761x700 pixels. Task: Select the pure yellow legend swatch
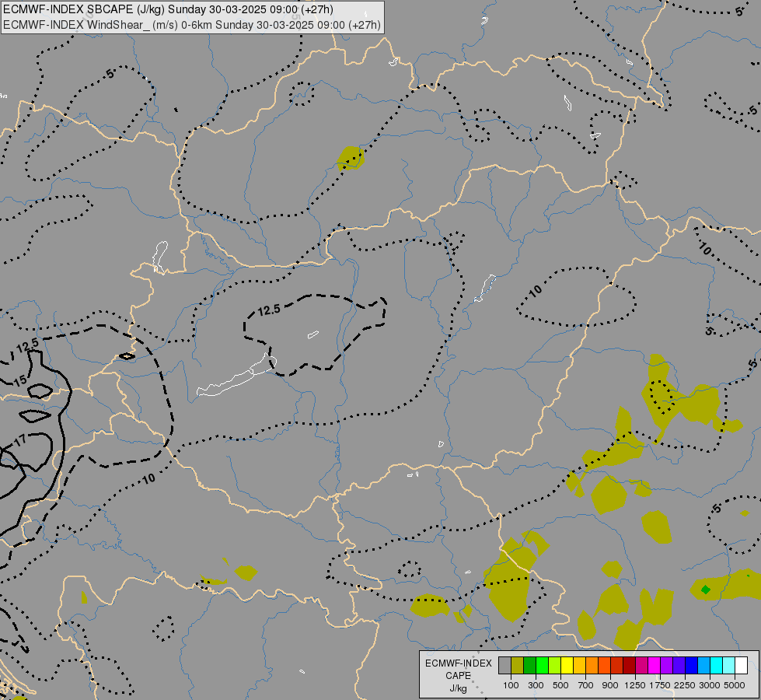pos(567,665)
